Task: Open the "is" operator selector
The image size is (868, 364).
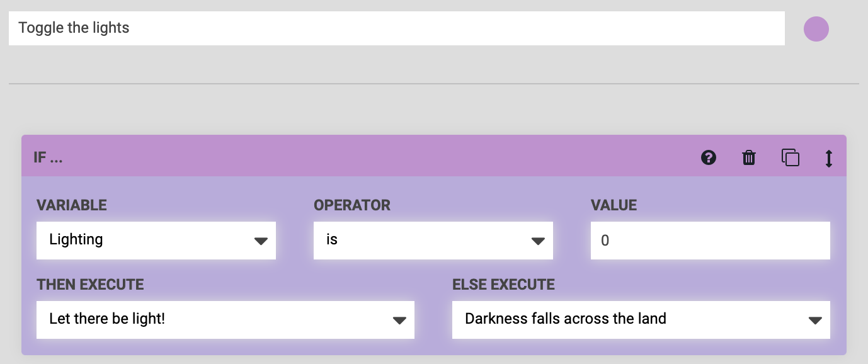Action: tap(433, 241)
